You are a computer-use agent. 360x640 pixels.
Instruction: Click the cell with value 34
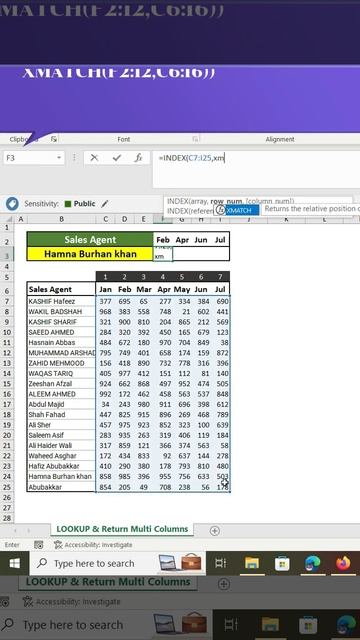(x=105, y=404)
